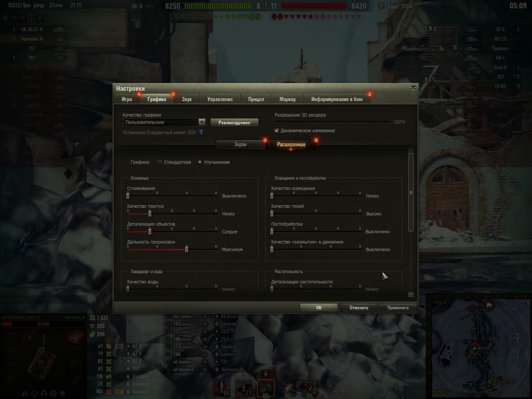532x399 pixels.
Task: Click the Постобработка slider handle
Action: click(x=272, y=231)
